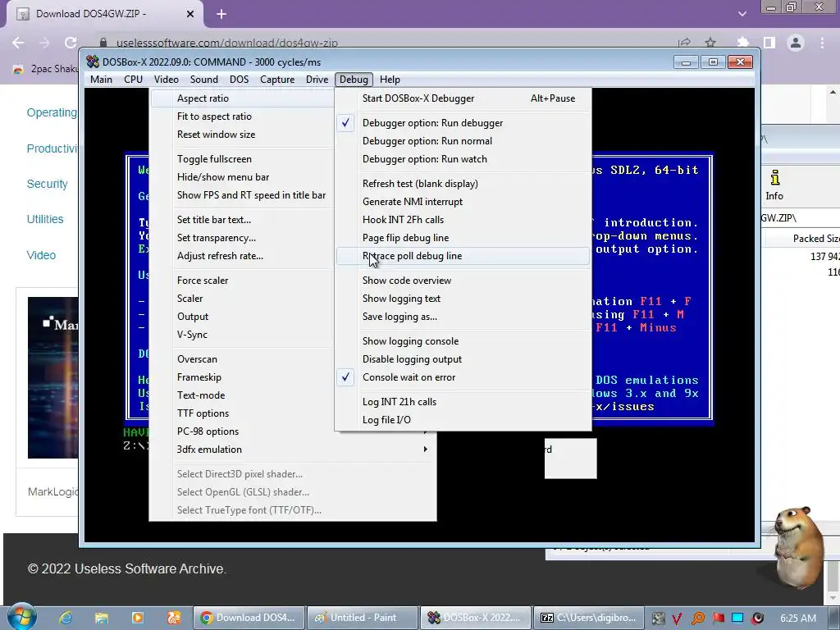Screen dimensions: 840x630
Task: Choose Fit to aspect ratio
Action: [243, 116]
